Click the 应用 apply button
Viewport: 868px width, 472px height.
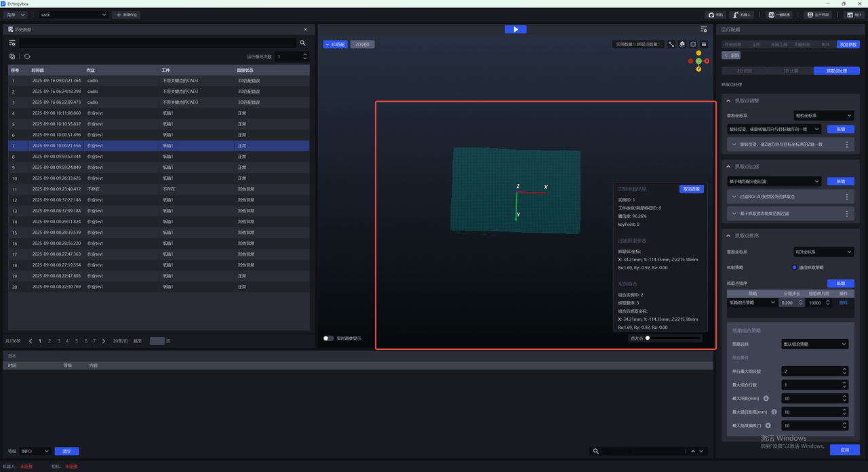(x=844, y=450)
